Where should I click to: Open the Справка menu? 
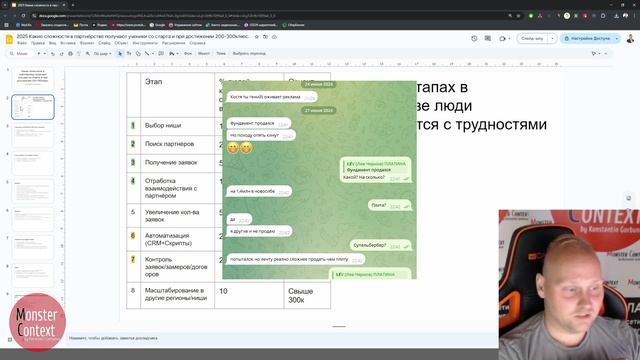click(x=198, y=43)
